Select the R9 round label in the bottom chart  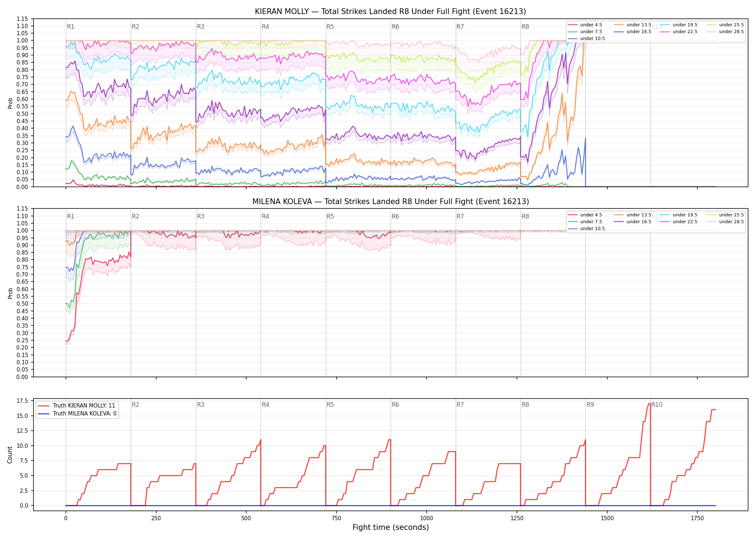[x=590, y=405]
